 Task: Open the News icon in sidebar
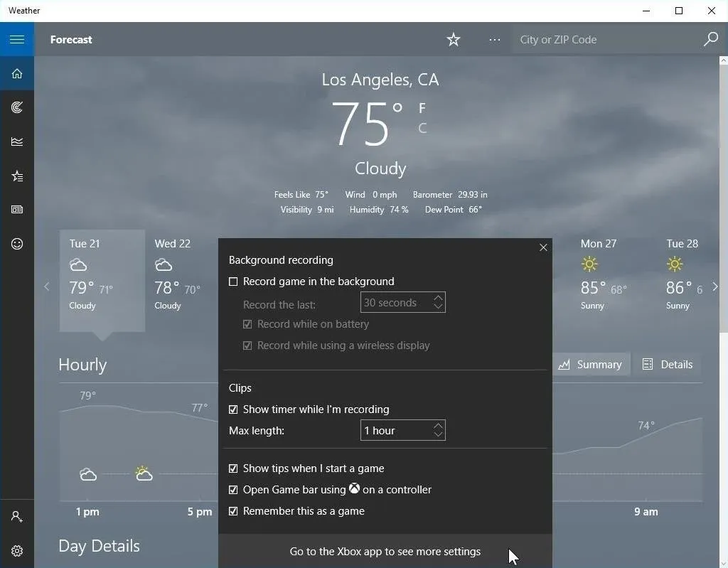click(17, 210)
